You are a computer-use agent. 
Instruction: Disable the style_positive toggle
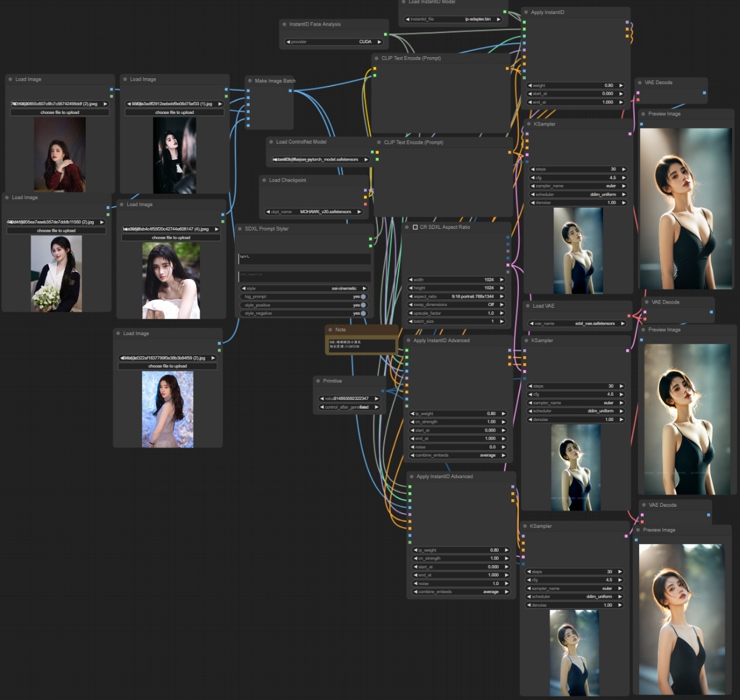[363, 305]
